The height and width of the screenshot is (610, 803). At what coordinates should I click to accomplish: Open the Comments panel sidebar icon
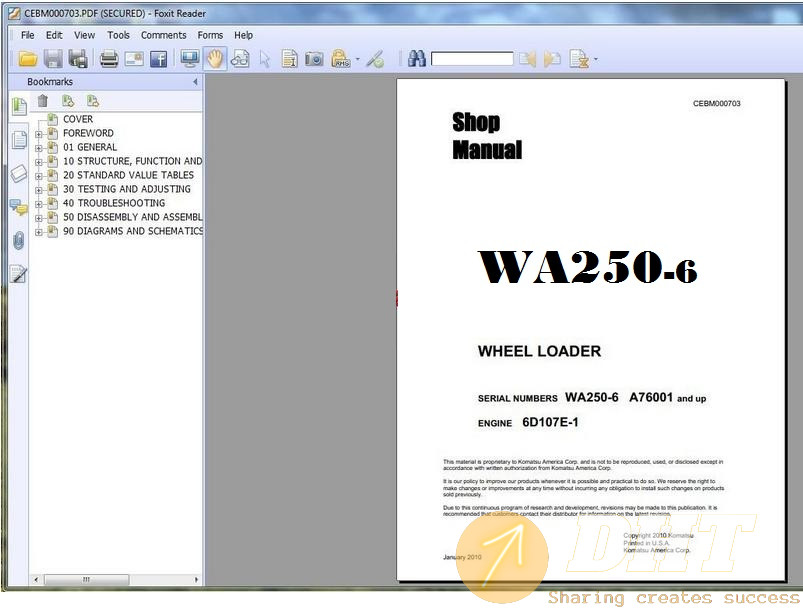tap(19, 207)
